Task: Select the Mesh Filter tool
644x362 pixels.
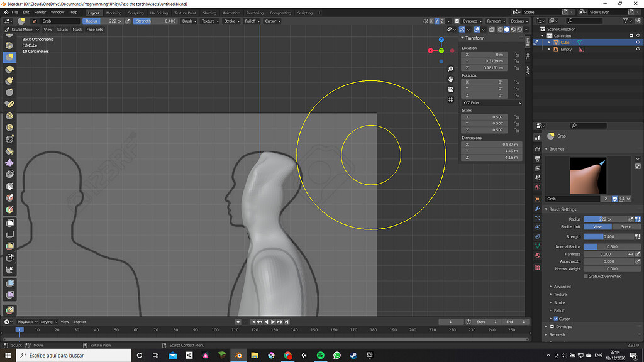Action: coord(10,283)
